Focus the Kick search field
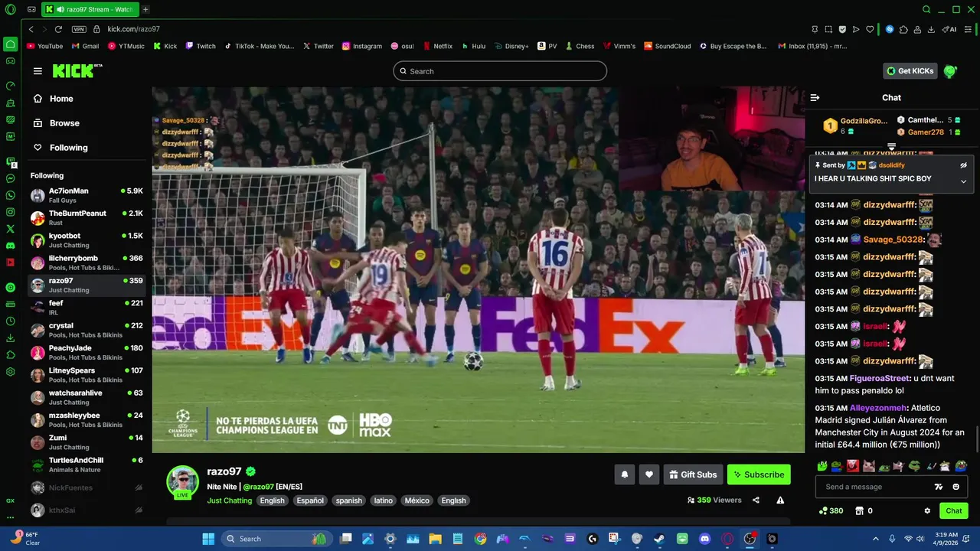The image size is (980, 551). click(x=500, y=71)
